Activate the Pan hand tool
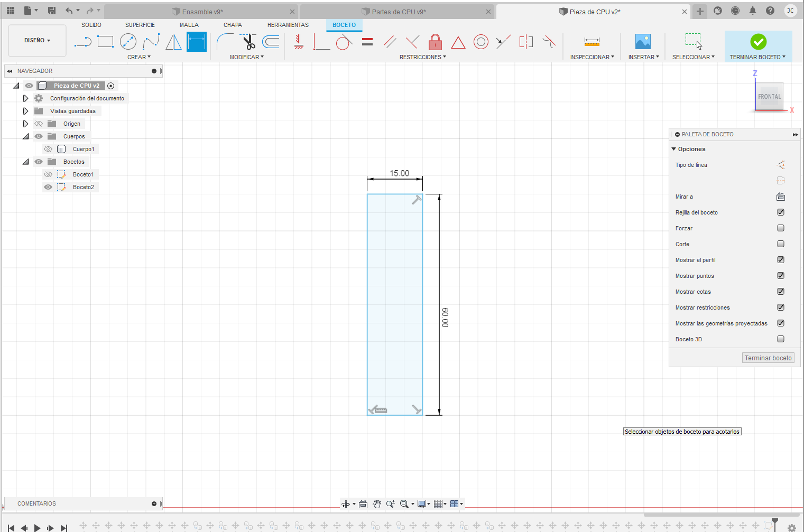The height and width of the screenshot is (532, 804). pos(377,504)
